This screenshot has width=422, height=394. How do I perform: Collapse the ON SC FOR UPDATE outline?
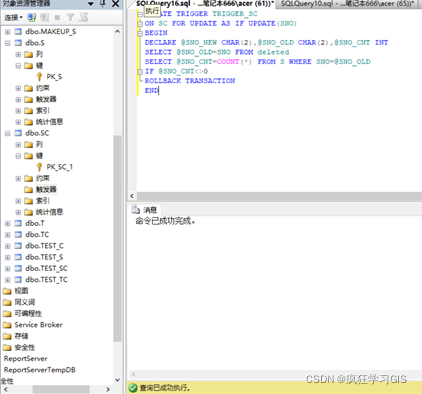140,24
